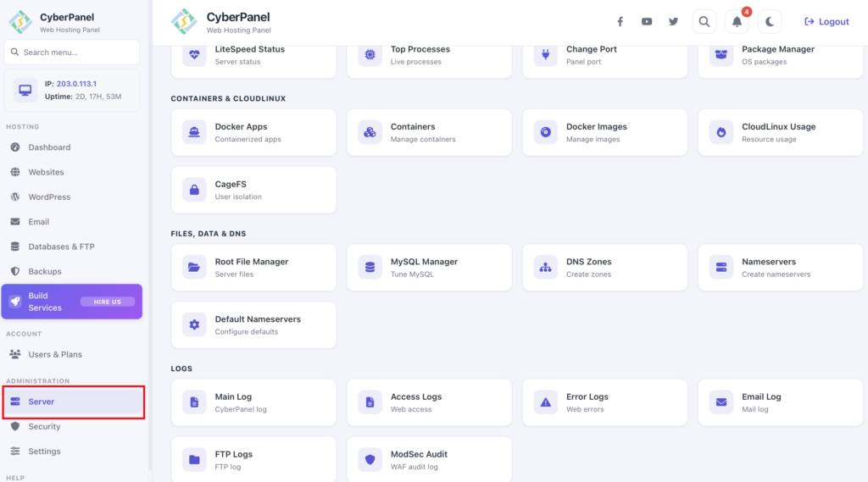Click the Containers cubes icon
This screenshot has height=482, width=868.
click(x=370, y=132)
